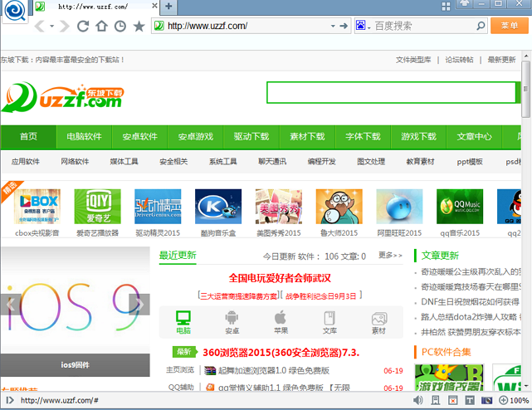
Task: Close the uzzf.com tab
Action: pyautogui.click(x=154, y=6)
